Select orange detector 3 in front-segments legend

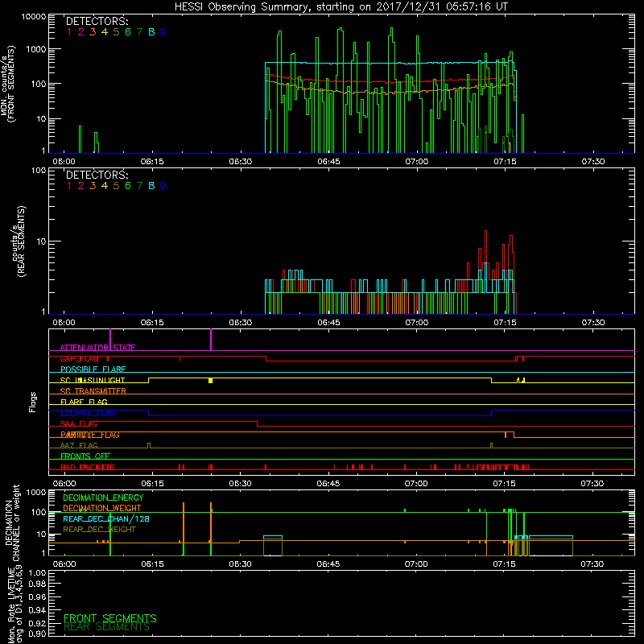(x=93, y=32)
